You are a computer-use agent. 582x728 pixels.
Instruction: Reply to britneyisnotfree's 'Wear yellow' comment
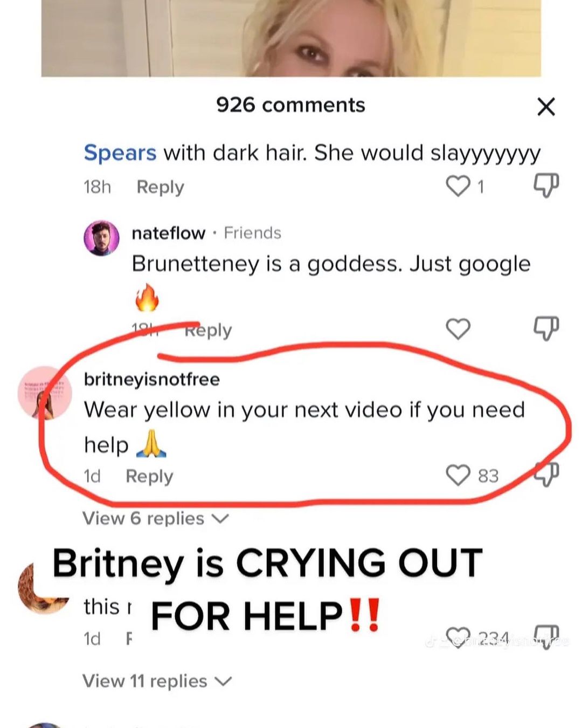click(x=149, y=477)
